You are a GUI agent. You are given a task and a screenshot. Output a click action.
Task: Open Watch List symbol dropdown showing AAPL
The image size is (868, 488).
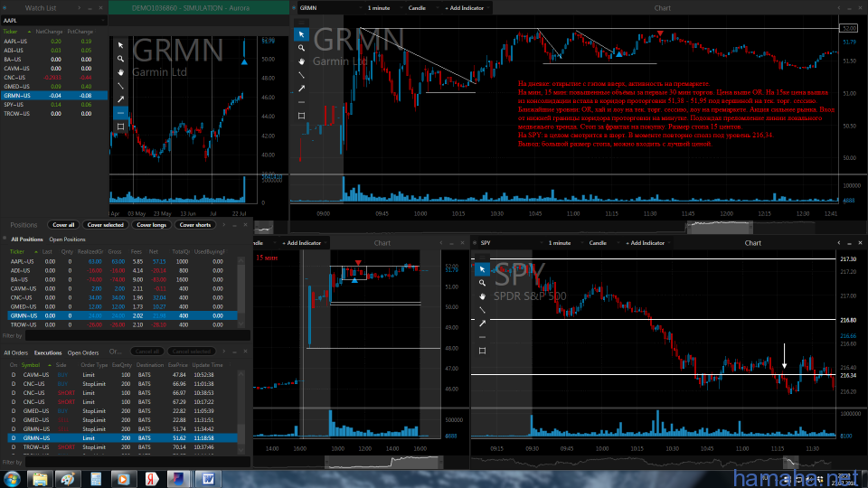point(53,21)
